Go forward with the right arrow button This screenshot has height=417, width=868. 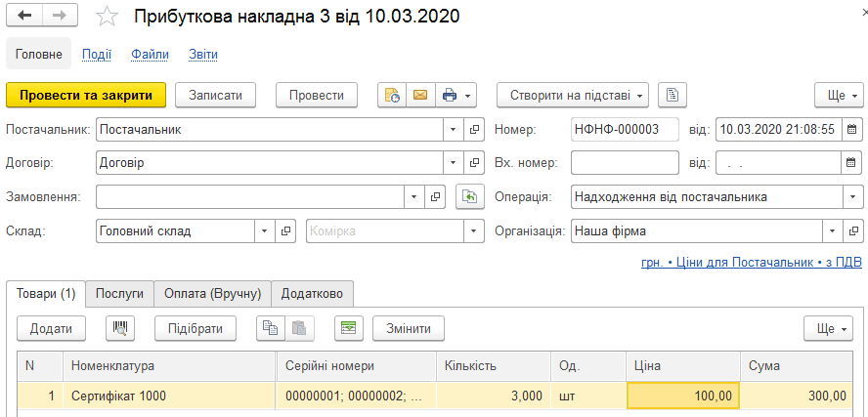(x=60, y=16)
